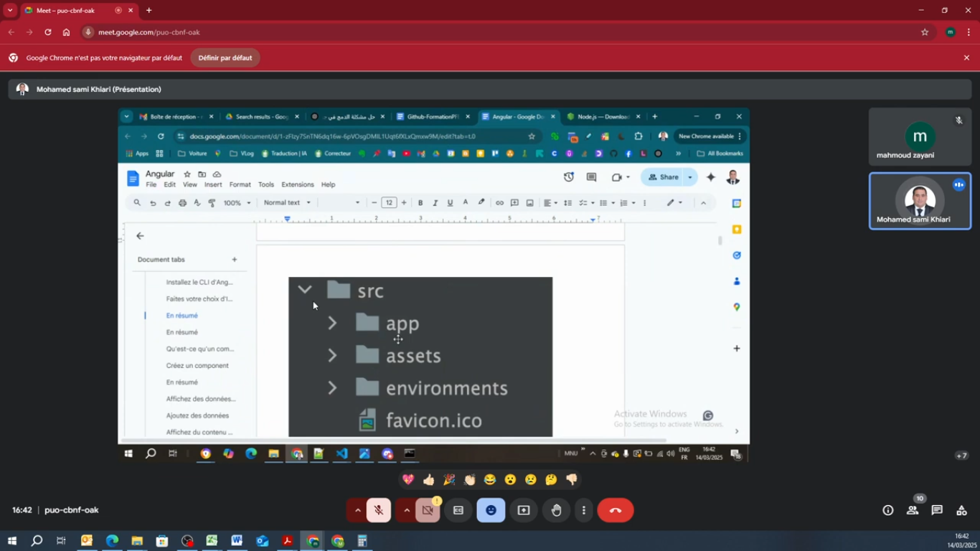Image resolution: width=980 pixels, height=551 pixels.
Task: Click the present screen button in Meet
Action: pyautogui.click(x=524, y=510)
